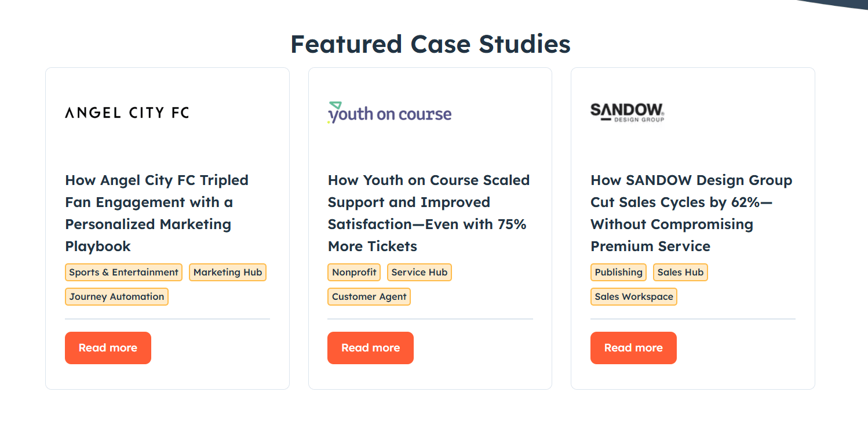Screen dimensions: 868x428
Task: Select the Publishing tag
Action: [618, 272]
